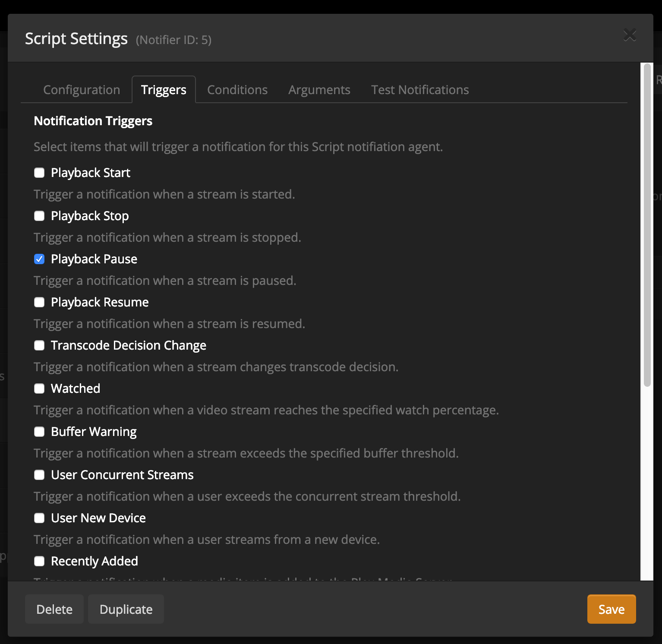662x644 pixels.
Task: Enable the Watched notification trigger
Action: pyautogui.click(x=39, y=388)
